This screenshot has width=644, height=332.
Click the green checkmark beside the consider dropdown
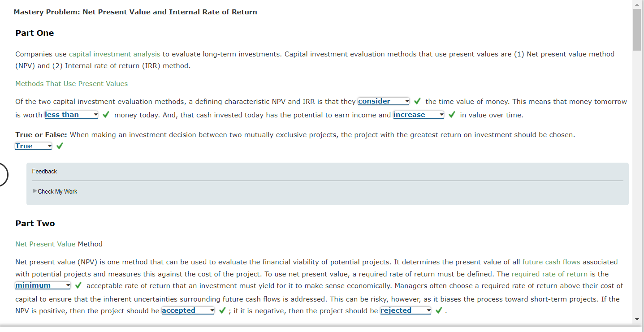[417, 101]
